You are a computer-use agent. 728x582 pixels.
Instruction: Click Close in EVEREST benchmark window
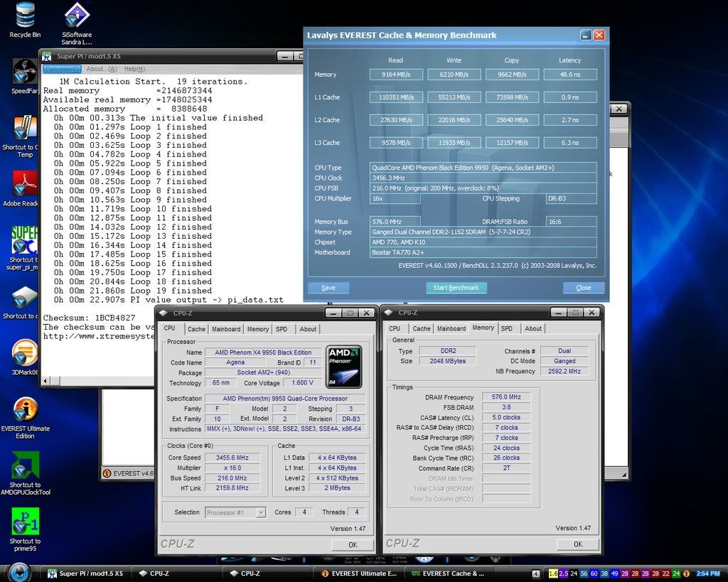point(584,288)
